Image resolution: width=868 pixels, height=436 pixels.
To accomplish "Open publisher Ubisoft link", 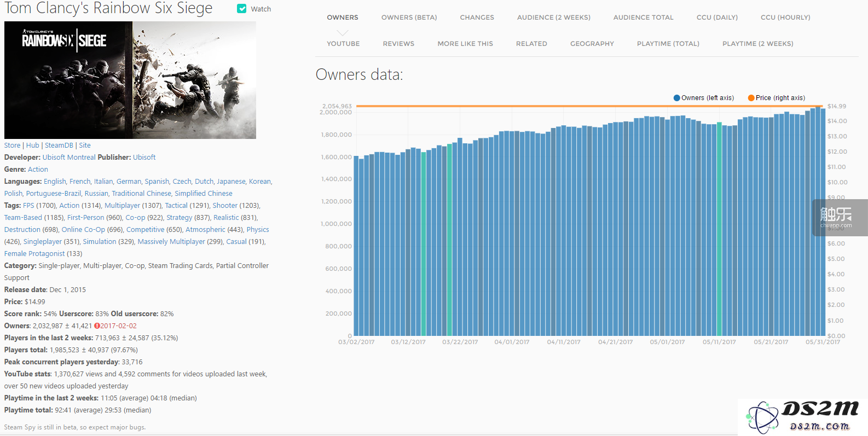I will tap(144, 158).
